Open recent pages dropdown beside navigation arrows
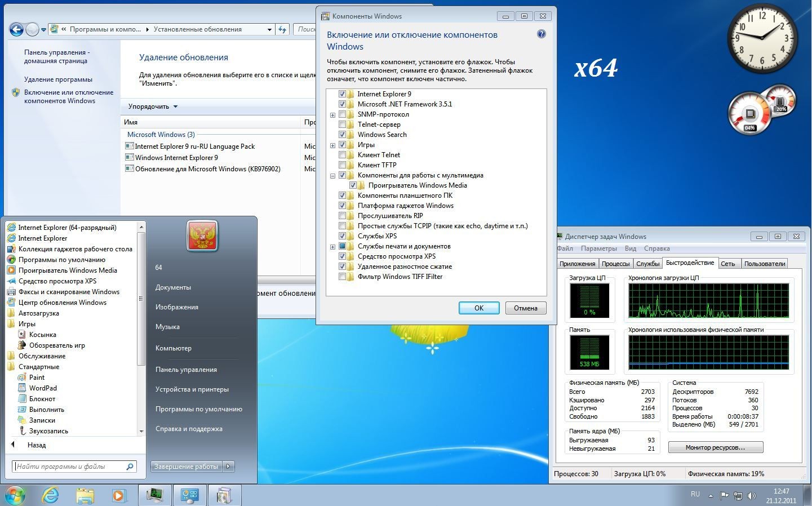Screen dimensions: 812x506 (43, 30)
